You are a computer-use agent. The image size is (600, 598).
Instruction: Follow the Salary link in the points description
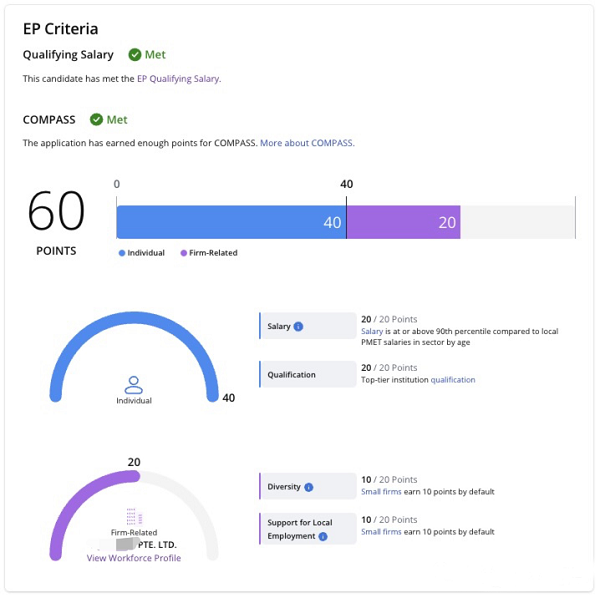[372, 331]
